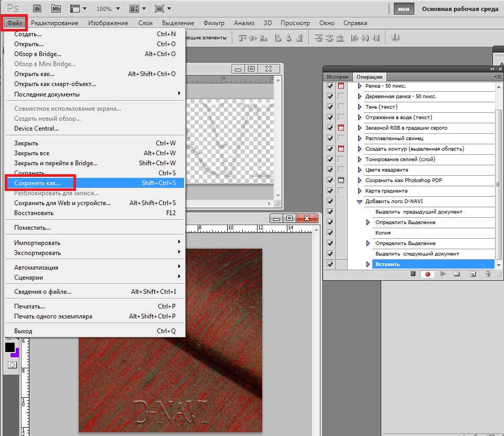Image resolution: width=504 pixels, height=436 pixels.
Task: Expand 'Создать контур (выделенная область)' action
Action: click(x=360, y=149)
